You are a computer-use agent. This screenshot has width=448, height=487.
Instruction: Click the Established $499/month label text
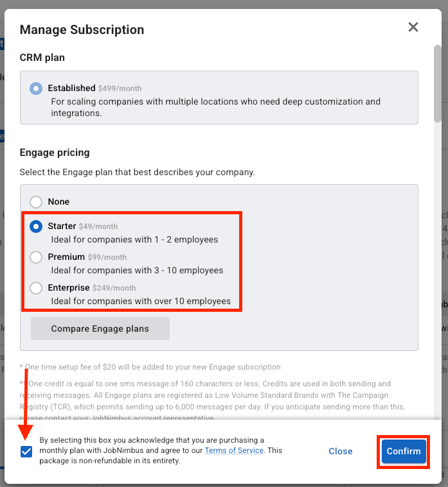click(95, 88)
